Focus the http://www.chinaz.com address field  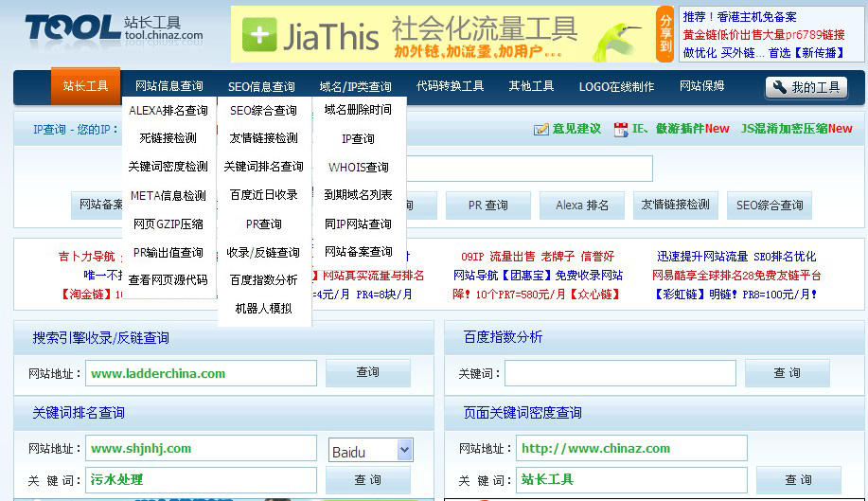(631, 448)
